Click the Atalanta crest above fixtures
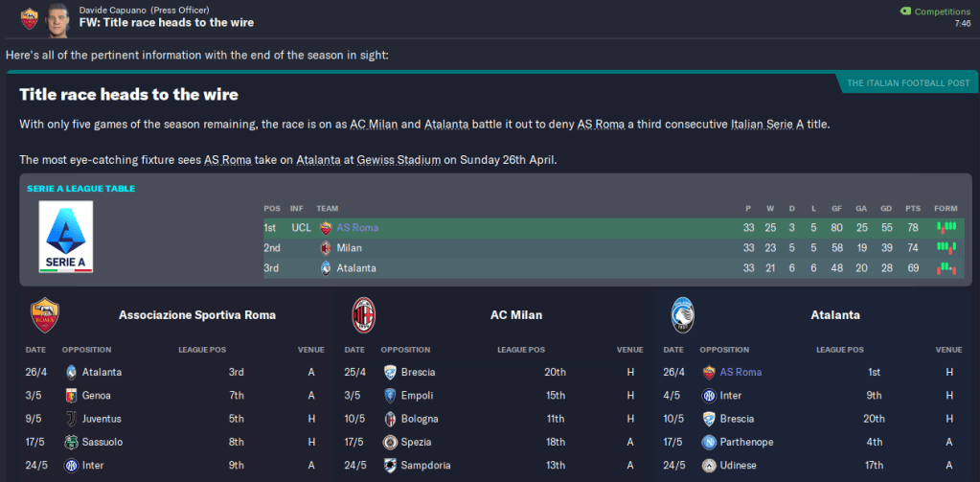 point(682,313)
